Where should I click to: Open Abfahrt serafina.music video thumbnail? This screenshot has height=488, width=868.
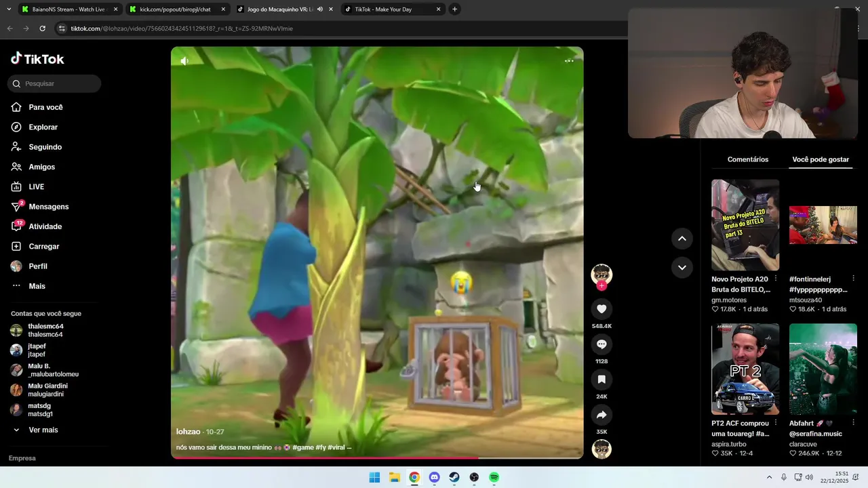(823, 369)
